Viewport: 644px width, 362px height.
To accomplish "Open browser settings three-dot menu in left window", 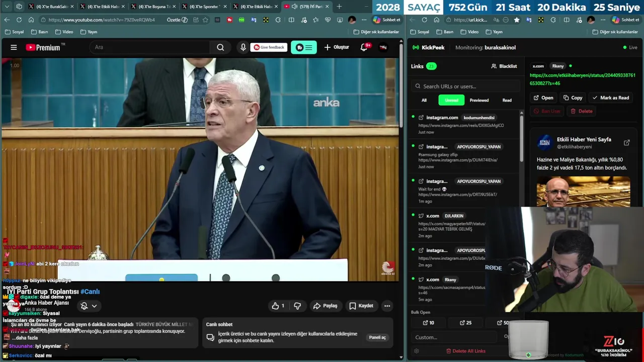I will coord(364,20).
